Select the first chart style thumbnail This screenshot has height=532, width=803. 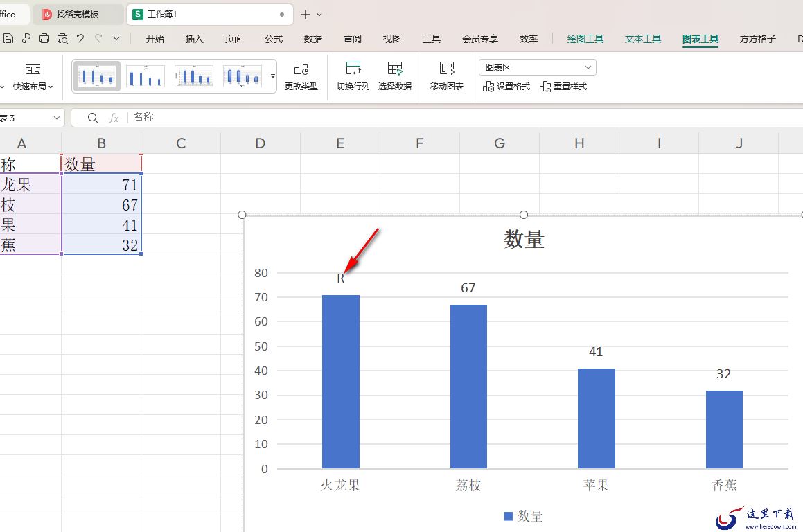click(x=97, y=76)
